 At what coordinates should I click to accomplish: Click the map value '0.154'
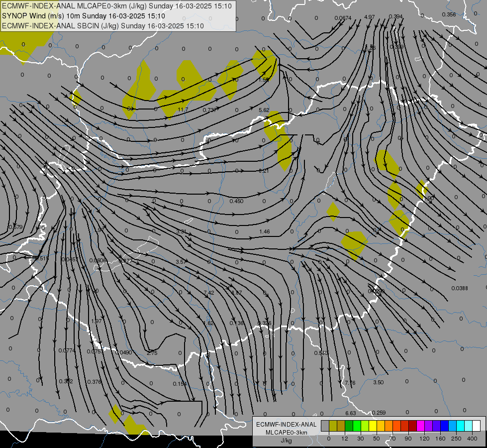180,384
